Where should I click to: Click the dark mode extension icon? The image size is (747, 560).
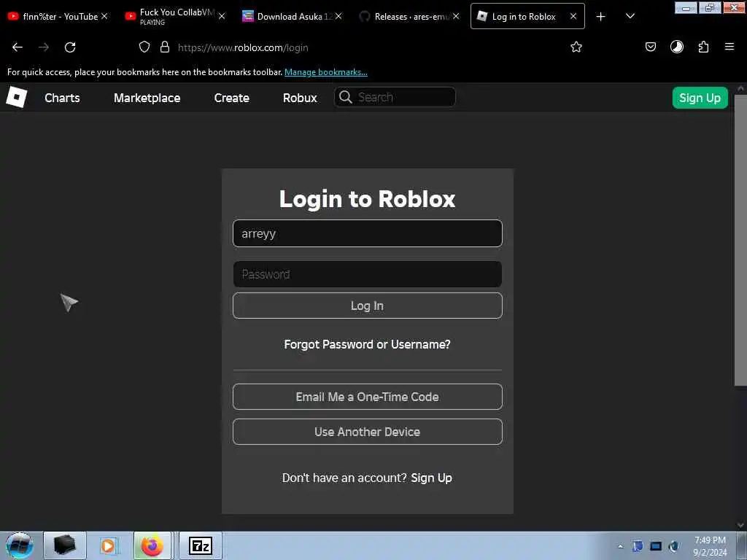pyautogui.click(x=676, y=47)
